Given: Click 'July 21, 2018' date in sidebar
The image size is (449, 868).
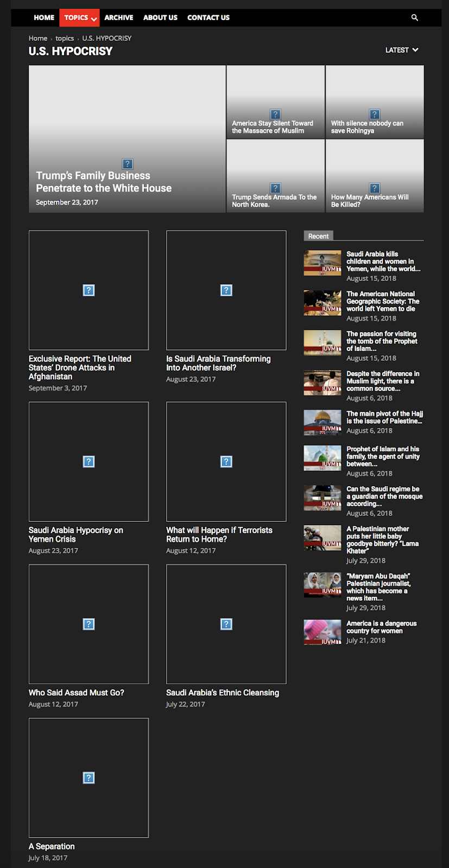Looking at the screenshot, I should [366, 640].
